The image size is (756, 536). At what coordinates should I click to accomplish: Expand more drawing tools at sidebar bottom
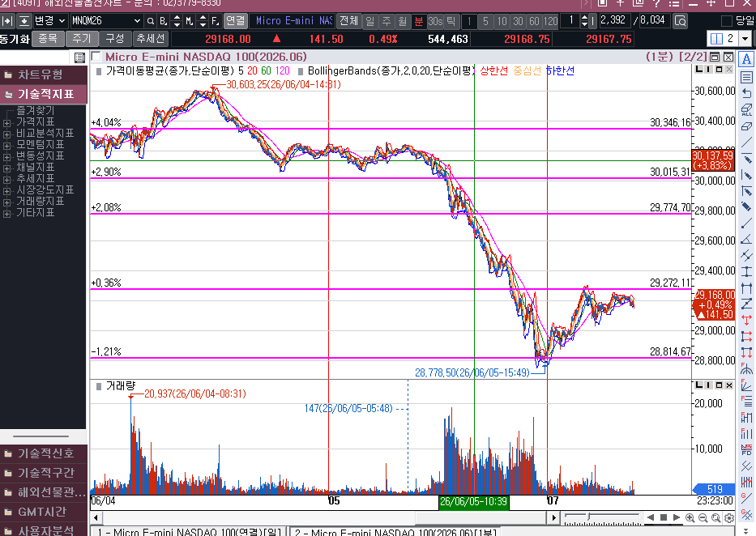746,532
